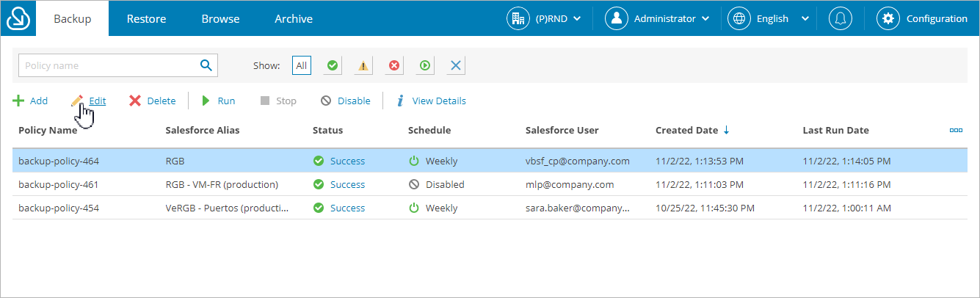Click the search magnifier icon
This screenshot has height=298, width=980.
click(x=206, y=65)
